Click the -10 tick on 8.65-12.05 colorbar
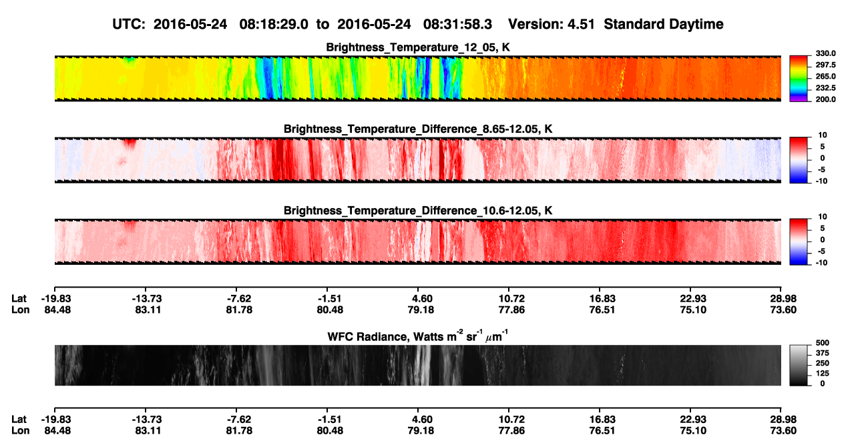 click(821, 180)
